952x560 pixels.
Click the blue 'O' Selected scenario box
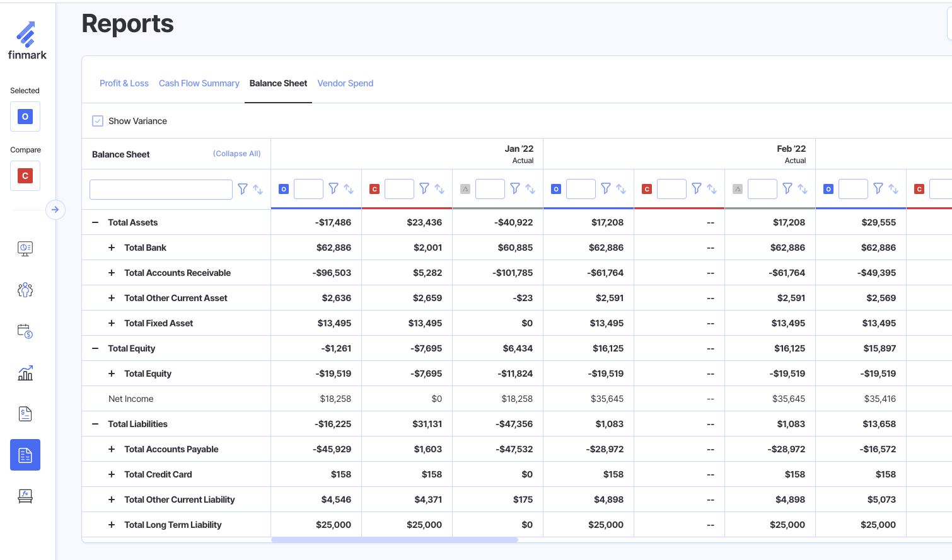(x=25, y=117)
